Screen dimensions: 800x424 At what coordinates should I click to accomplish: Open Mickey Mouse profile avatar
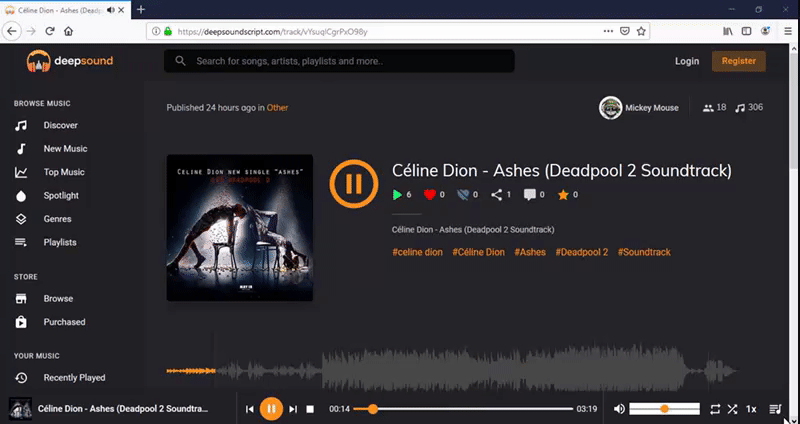[x=610, y=108]
